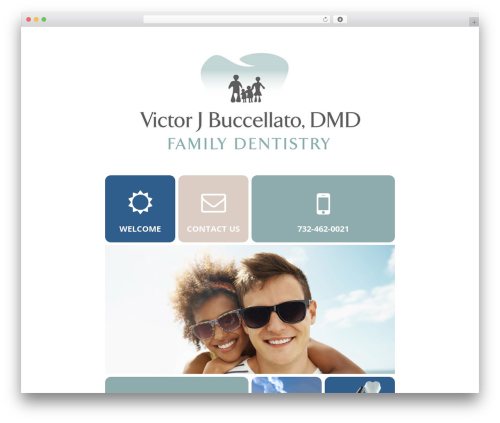The height and width of the screenshot is (423, 500).
Task: Focus the browser address bar
Action: click(236, 20)
